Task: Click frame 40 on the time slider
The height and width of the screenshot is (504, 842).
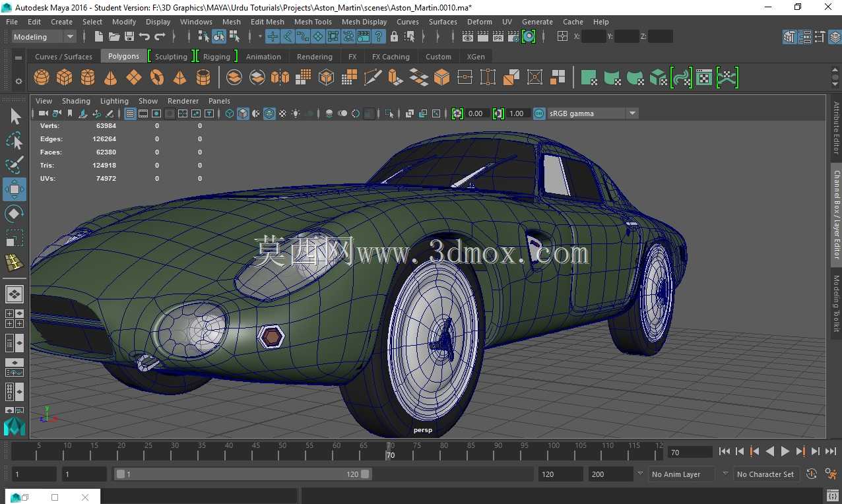Action: tap(229, 451)
